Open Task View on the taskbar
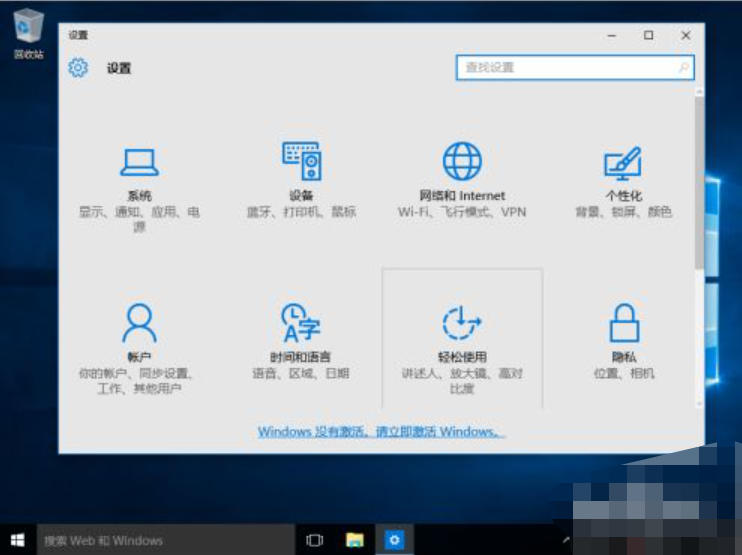 315,540
